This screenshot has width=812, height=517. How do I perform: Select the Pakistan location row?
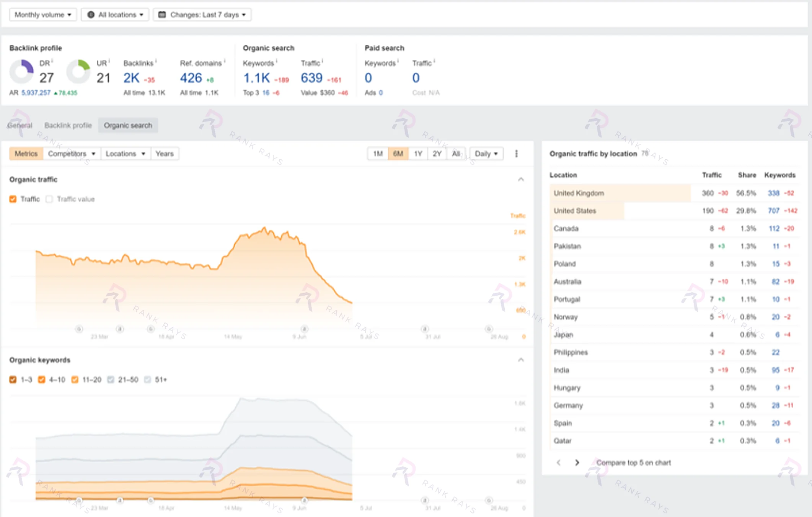click(675, 246)
